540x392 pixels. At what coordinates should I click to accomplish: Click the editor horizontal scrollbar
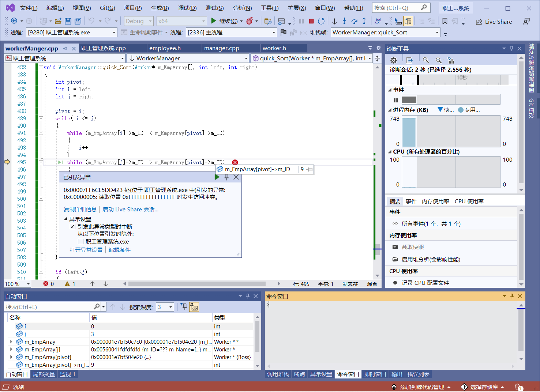click(x=197, y=284)
